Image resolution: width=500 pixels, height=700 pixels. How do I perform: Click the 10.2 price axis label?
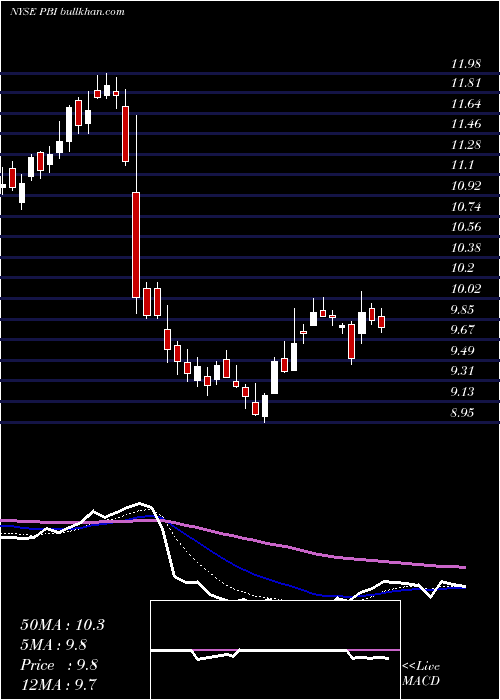click(462, 268)
